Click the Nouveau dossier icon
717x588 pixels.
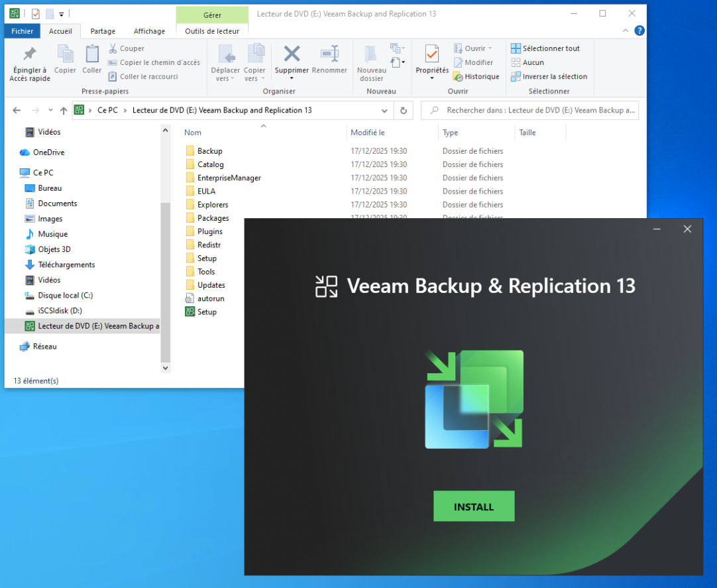click(371, 54)
